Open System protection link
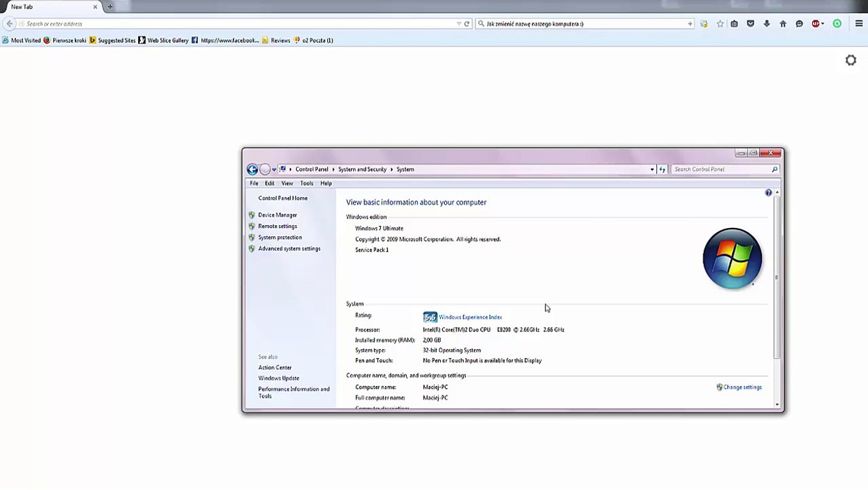 point(280,238)
